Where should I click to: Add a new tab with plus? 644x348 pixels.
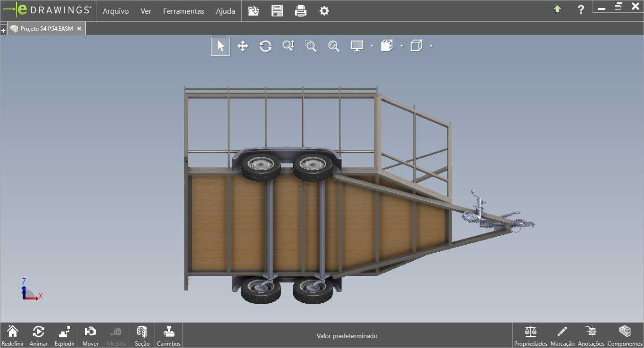click(x=3, y=31)
